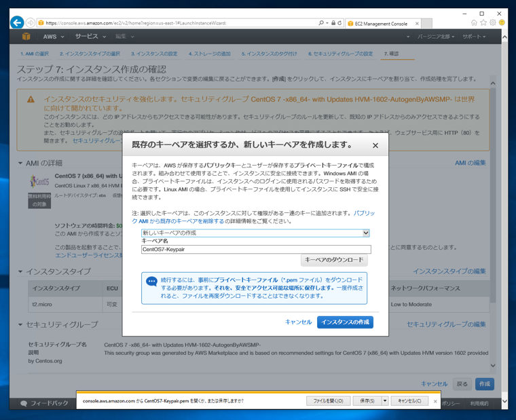Click the browser forward arrow
This screenshot has width=516, height=420.
pyautogui.click(x=31, y=22)
